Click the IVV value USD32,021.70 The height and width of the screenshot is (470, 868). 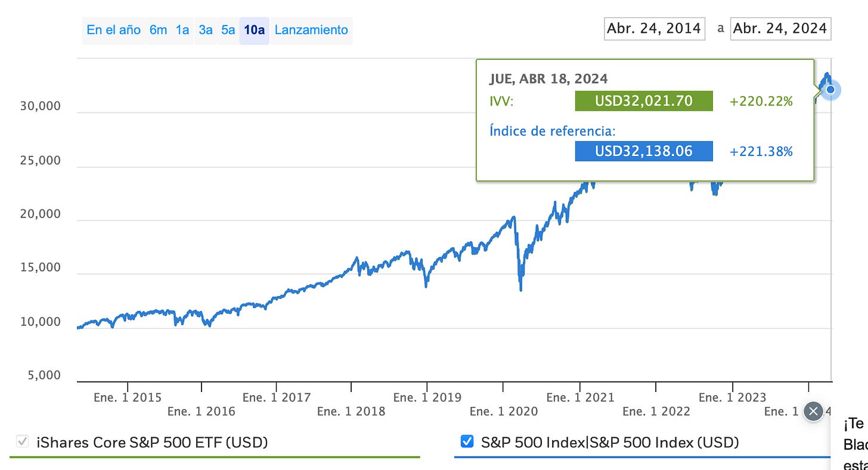644,101
